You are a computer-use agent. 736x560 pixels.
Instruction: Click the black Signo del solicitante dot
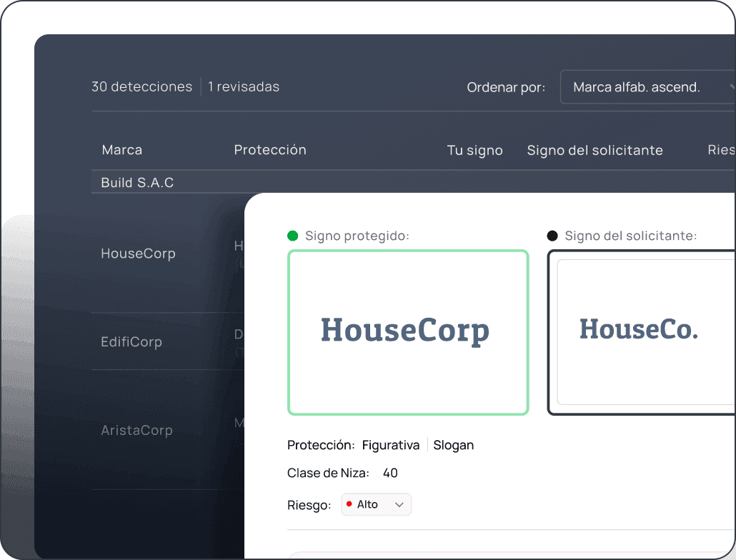(x=552, y=236)
